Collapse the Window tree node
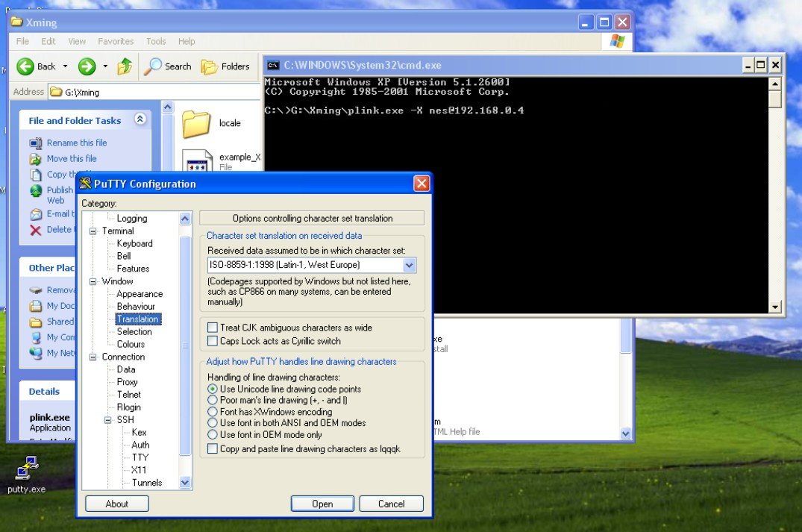This screenshot has height=532, width=802. (x=93, y=281)
